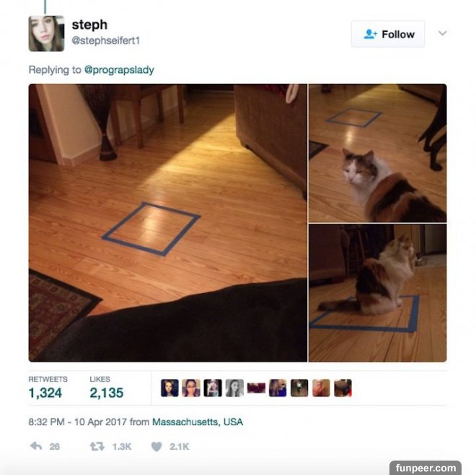The width and height of the screenshot is (476, 475).
Task: Open the @prograpslady mention link
Action: point(119,70)
